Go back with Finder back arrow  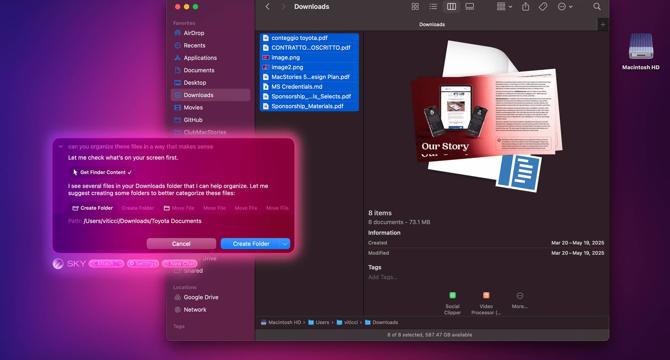pyautogui.click(x=268, y=6)
